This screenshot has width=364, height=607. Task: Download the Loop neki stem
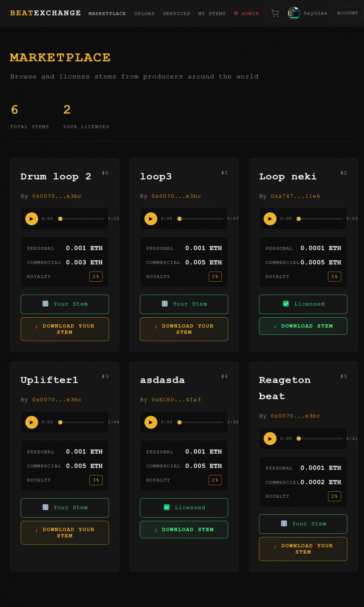click(303, 326)
